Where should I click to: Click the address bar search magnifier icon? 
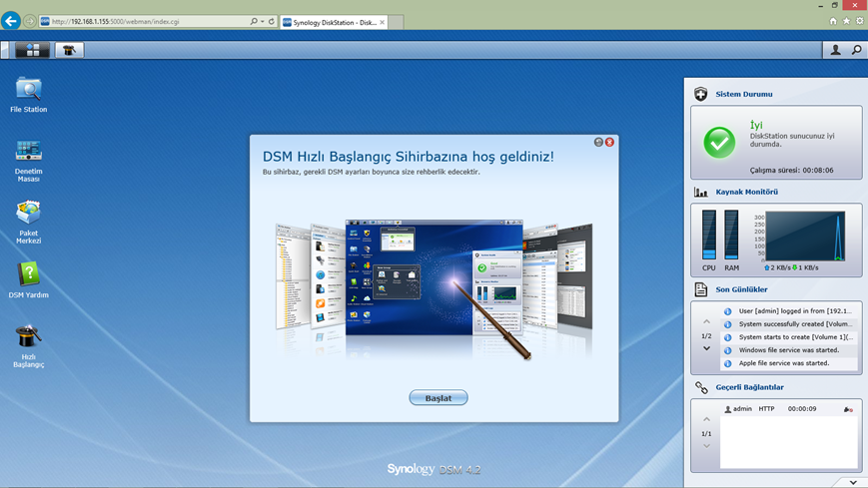[254, 22]
